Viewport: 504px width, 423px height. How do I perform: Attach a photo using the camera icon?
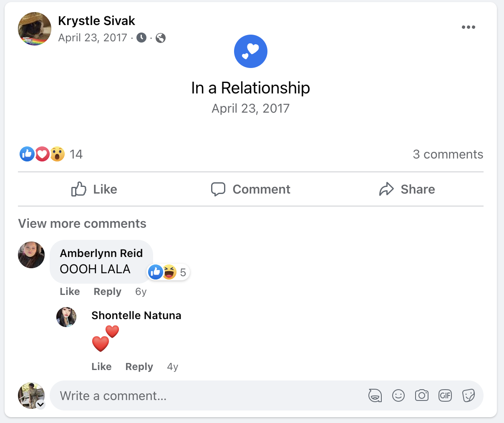[422, 395]
